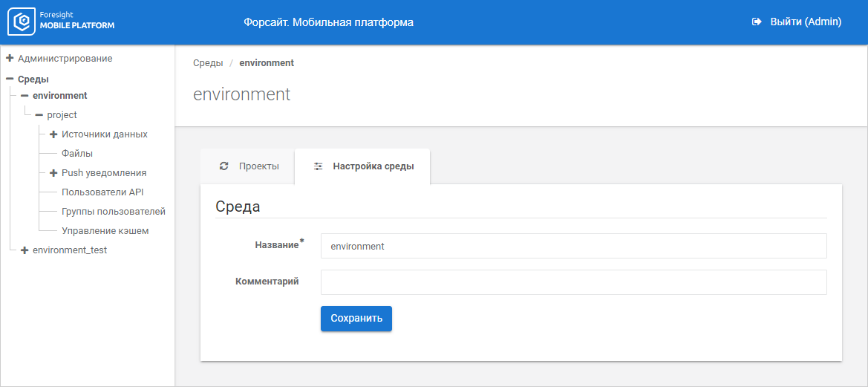Click into the Комментарий field
The height and width of the screenshot is (387, 868).
click(x=573, y=282)
